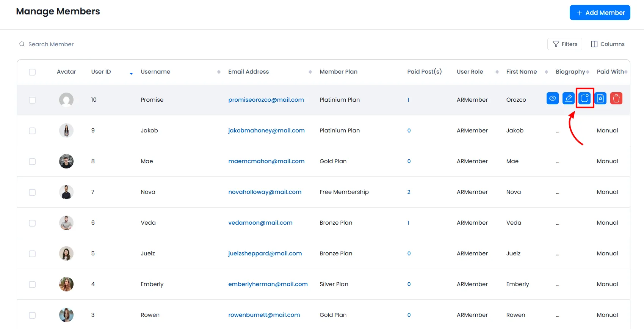Click Jakob's avatar picture
Screen dimensions: 644x329
click(x=66, y=131)
